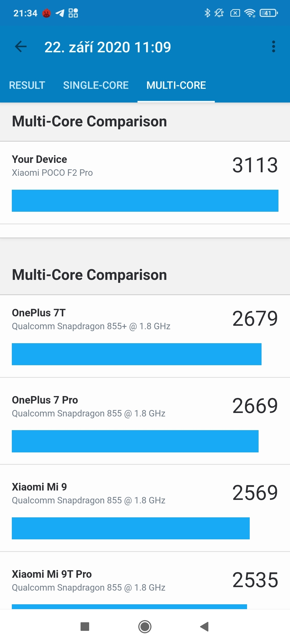The height and width of the screenshot is (644, 290).
Task: Tap the muted notifications bell icon
Action: click(x=218, y=13)
